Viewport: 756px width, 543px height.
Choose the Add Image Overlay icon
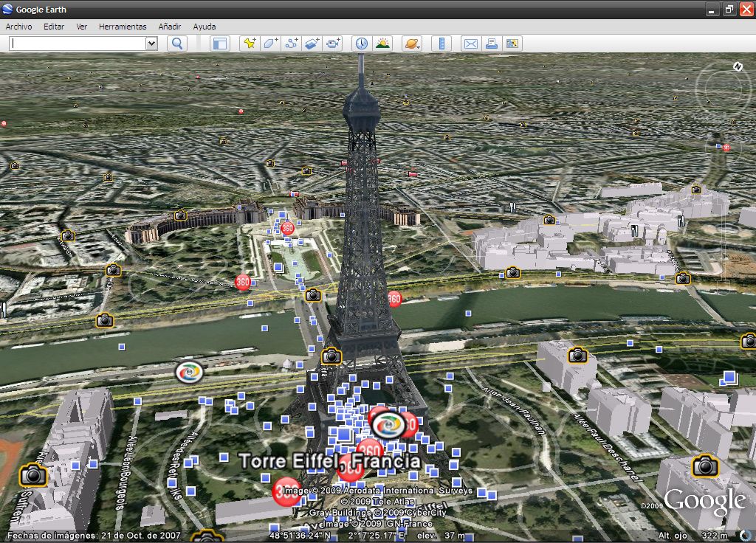312,44
